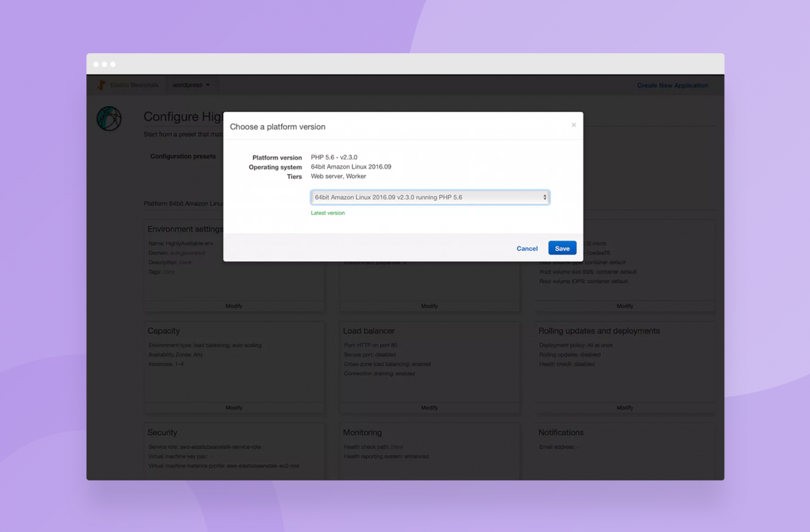The image size is (810, 532).
Task: Click 'Choose a platform version' dialog title
Action: [x=278, y=126]
